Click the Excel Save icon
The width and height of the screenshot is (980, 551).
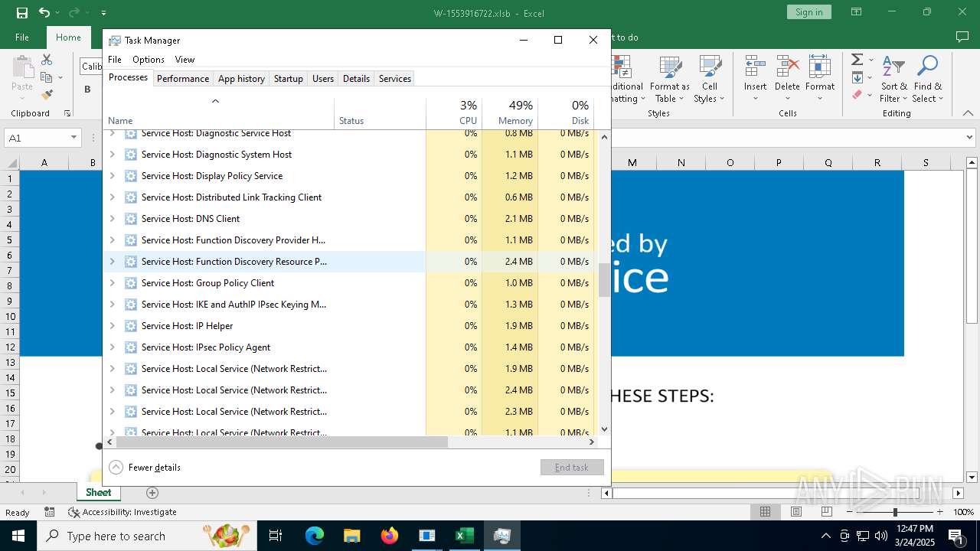click(21, 12)
